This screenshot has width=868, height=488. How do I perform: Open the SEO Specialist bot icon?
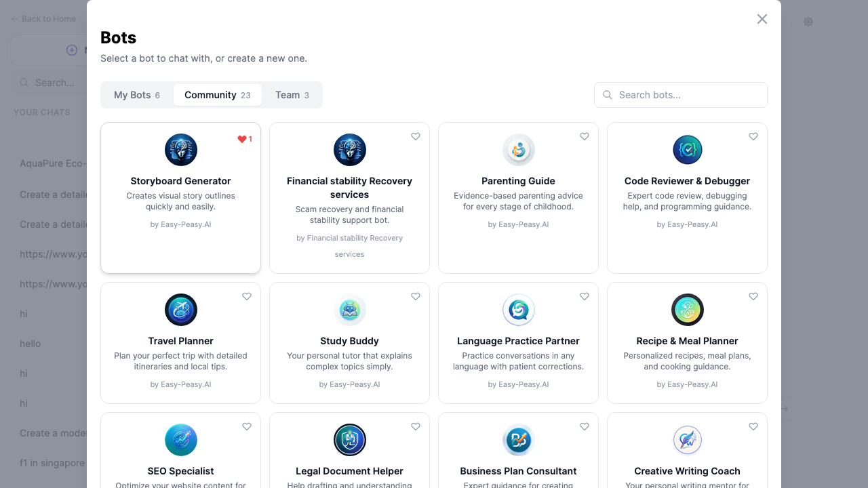(180, 440)
